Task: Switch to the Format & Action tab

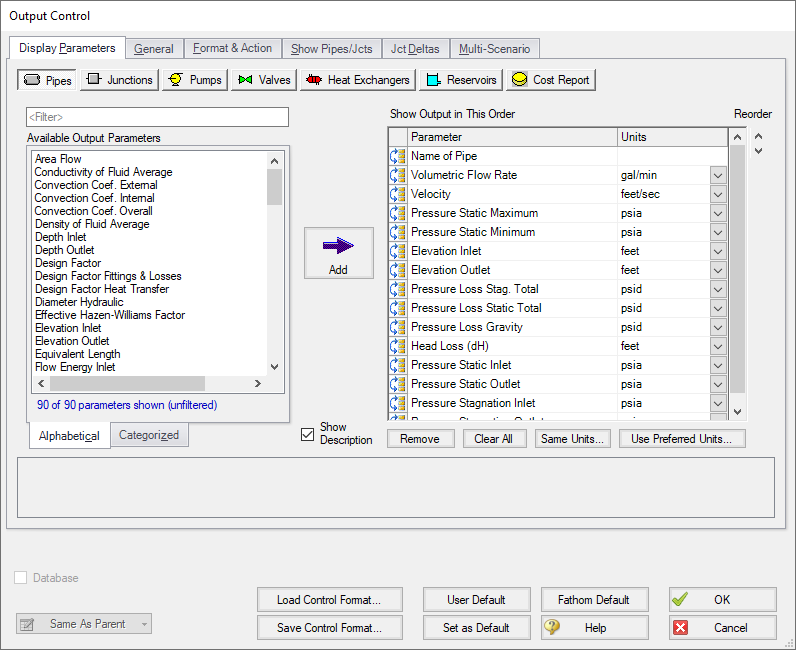Action: [x=232, y=48]
